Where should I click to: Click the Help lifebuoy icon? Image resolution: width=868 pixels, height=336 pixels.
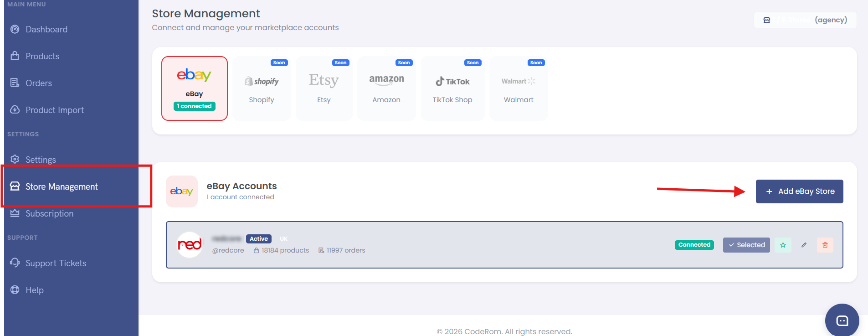pyautogui.click(x=15, y=289)
